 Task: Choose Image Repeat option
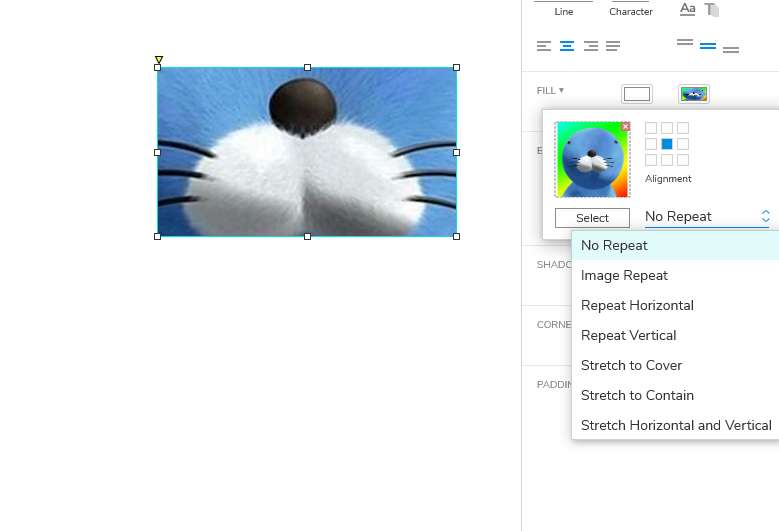coord(675,275)
